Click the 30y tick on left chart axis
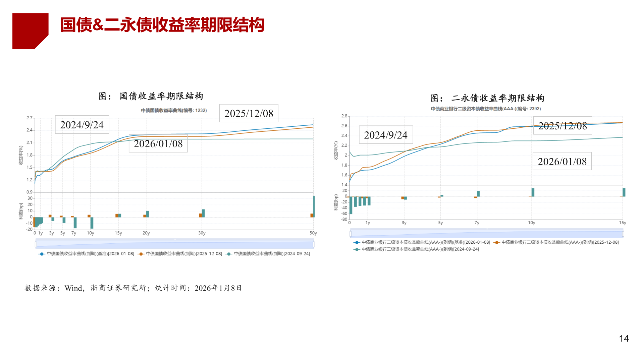The width and height of the screenshot is (644, 362). pos(202,233)
